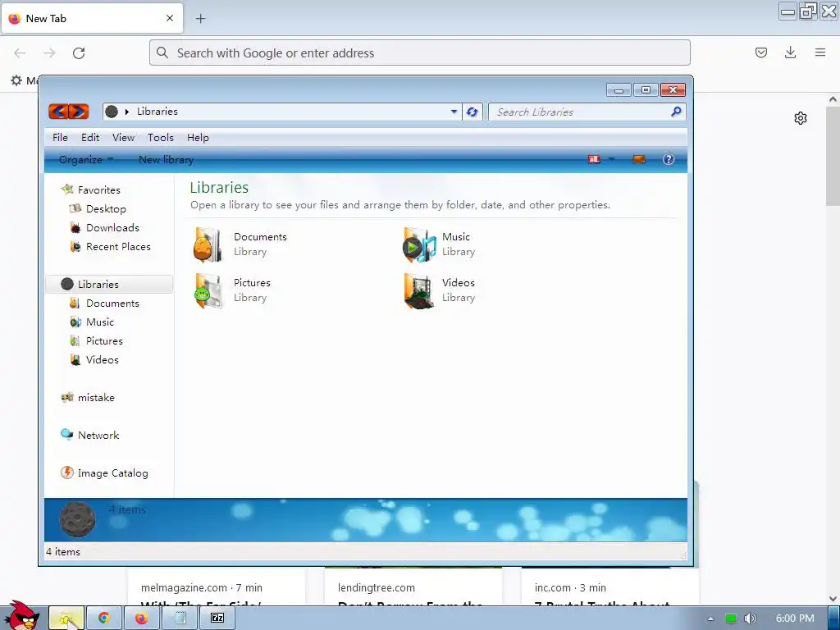Select Recent Places under Favorites
Viewport: 840px width, 630px height.
(x=118, y=246)
